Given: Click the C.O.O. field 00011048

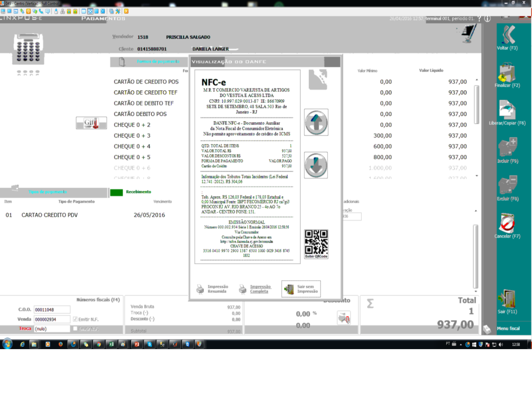Looking at the screenshot, I should click(x=52, y=310).
